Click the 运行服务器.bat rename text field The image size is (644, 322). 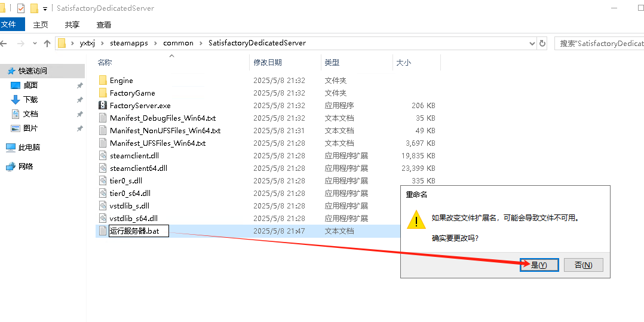(x=139, y=231)
